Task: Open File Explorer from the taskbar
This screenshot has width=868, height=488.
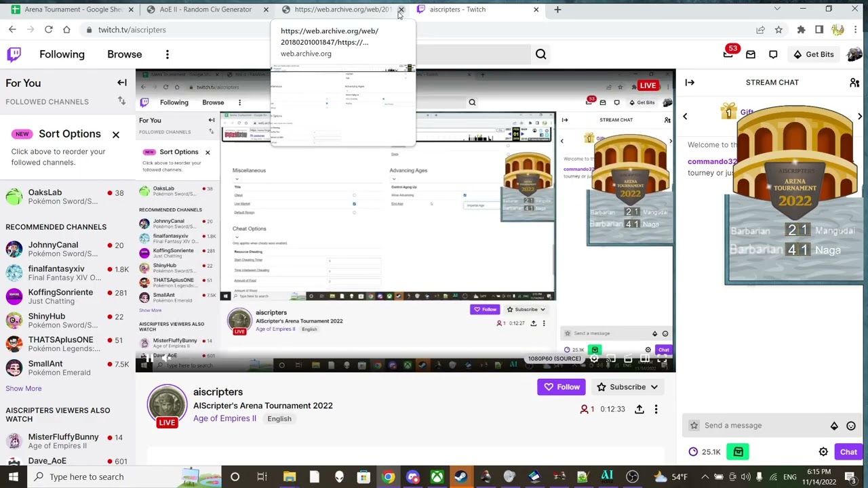Action: [290, 476]
